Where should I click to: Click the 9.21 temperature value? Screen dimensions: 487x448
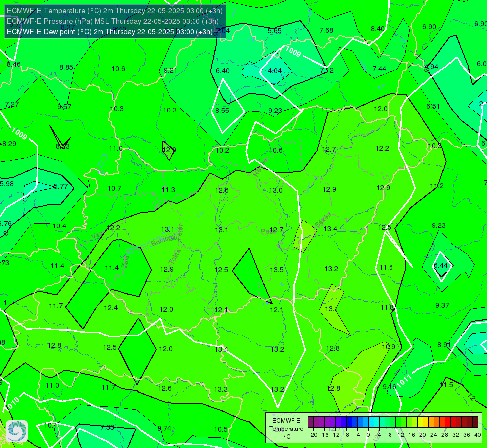(171, 70)
